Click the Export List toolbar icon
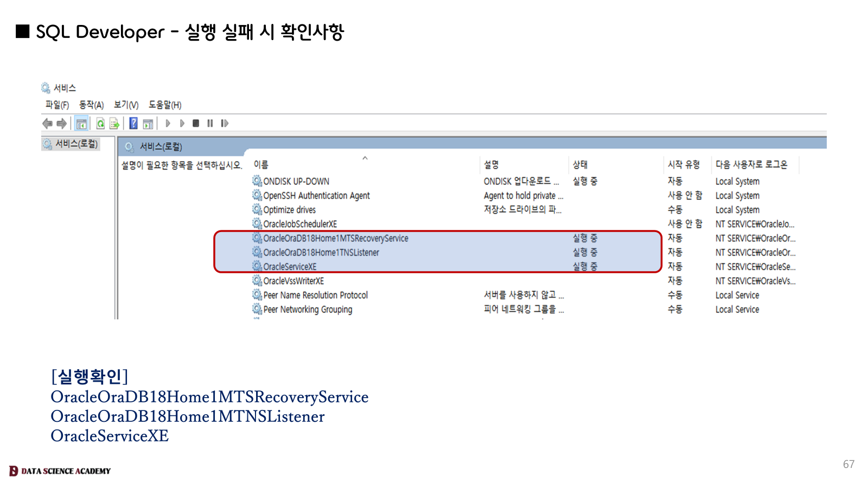 click(x=114, y=124)
